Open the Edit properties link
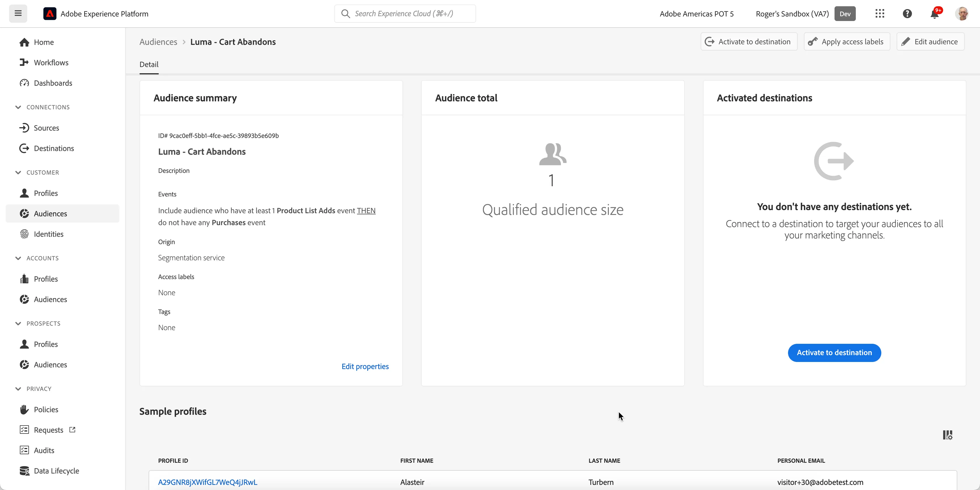This screenshot has width=980, height=490. (x=365, y=366)
